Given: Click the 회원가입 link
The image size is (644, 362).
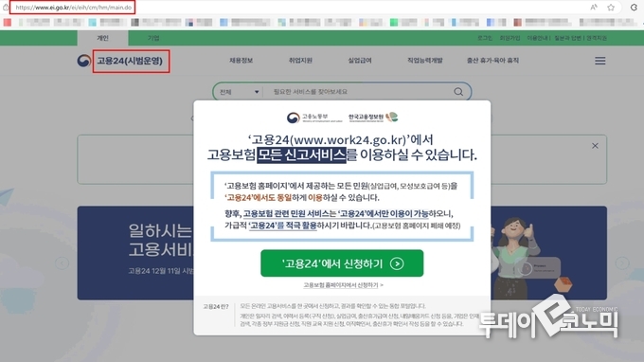Looking at the screenshot, I should [510, 38].
